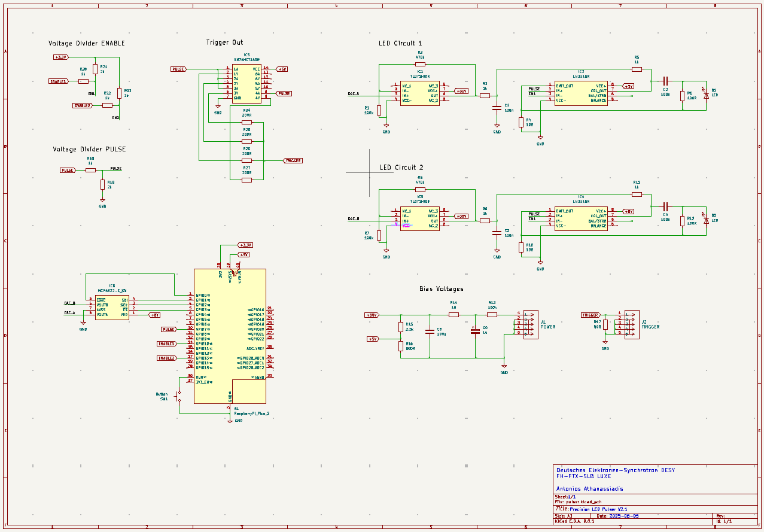Select resistor R1 100k symbol
The width and height of the screenshot is (764, 532).
(x=379, y=110)
